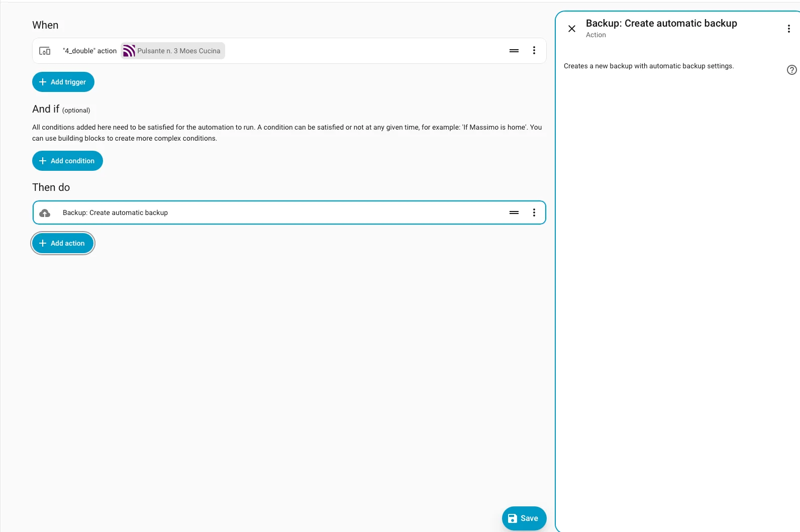
Task: Click the Pulsante n. 3 Moes Cucina device chip
Action: coord(173,51)
